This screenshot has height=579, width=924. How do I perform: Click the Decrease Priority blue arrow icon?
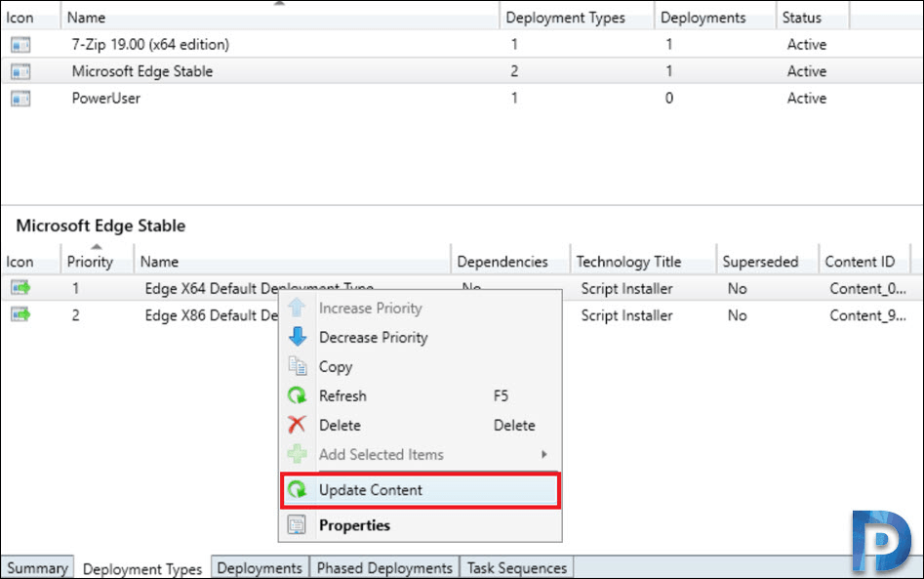[x=296, y=337]
